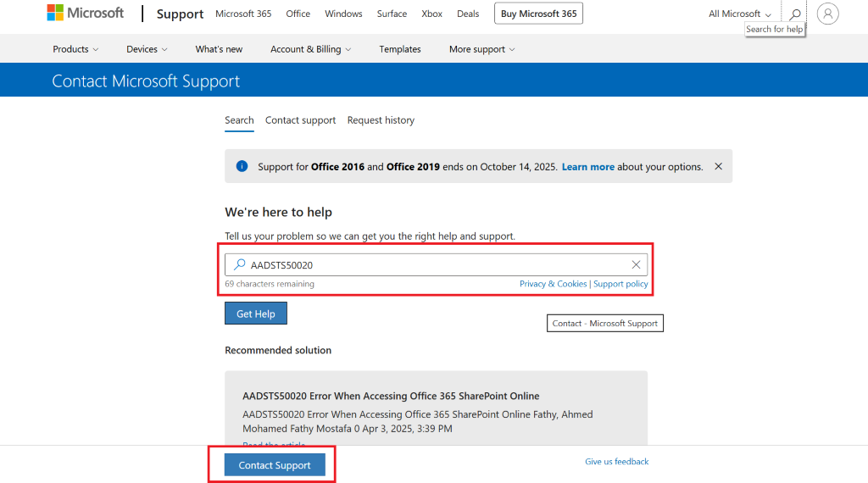
Task: Open AADSTS50020 Error SharePoint Online article title
Action: (x=391, y=396)
